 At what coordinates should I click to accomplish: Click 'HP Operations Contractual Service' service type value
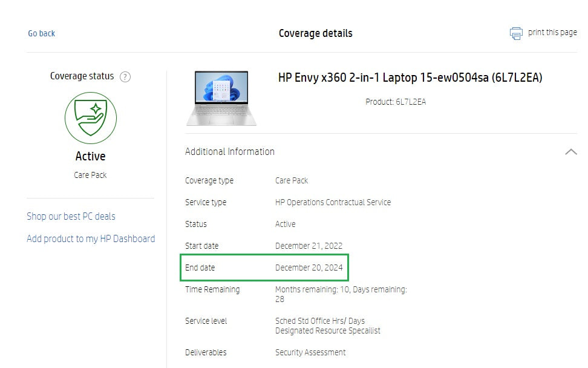click(333, 202)
